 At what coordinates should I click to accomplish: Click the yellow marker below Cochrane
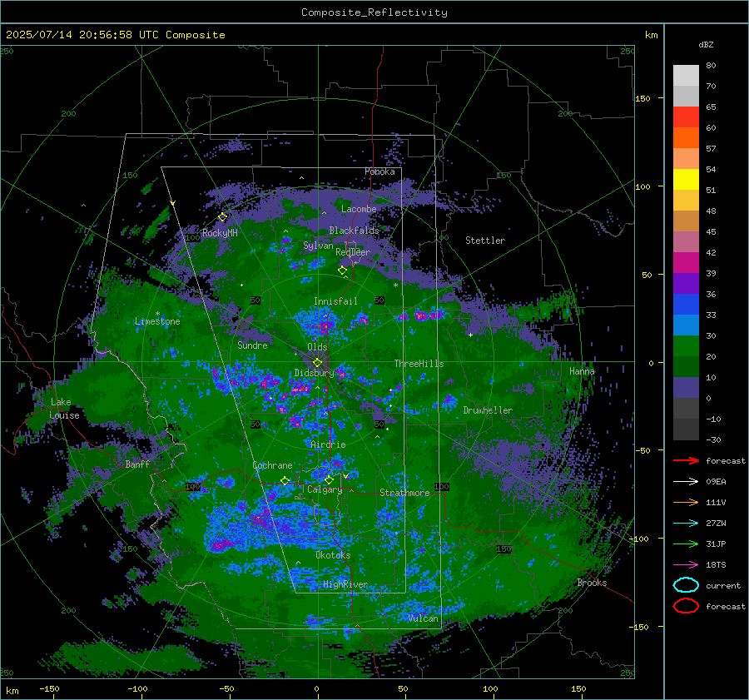(285, 481)
